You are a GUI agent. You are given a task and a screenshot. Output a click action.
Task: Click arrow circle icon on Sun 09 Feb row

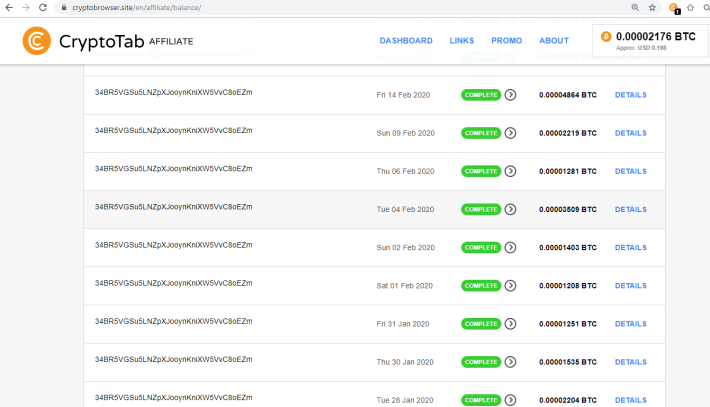coord(510,133)
